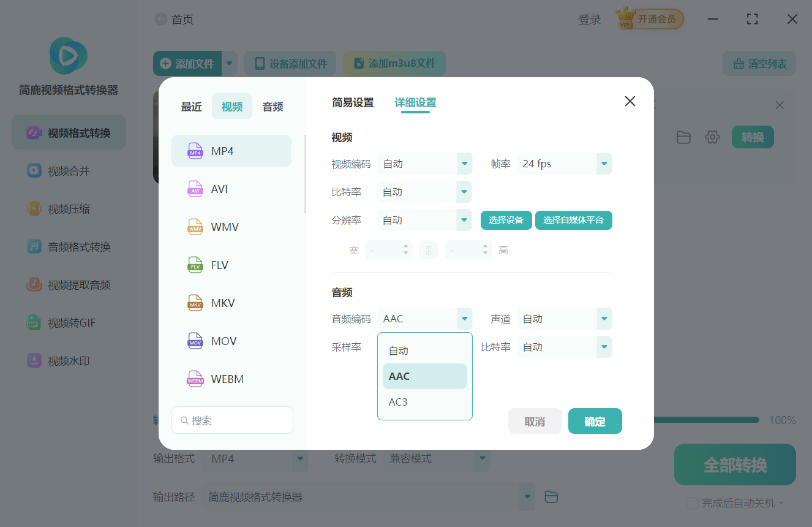Select the MP4 format icon
This screenshot has width=812, height=527.
(x=195, y=151)
